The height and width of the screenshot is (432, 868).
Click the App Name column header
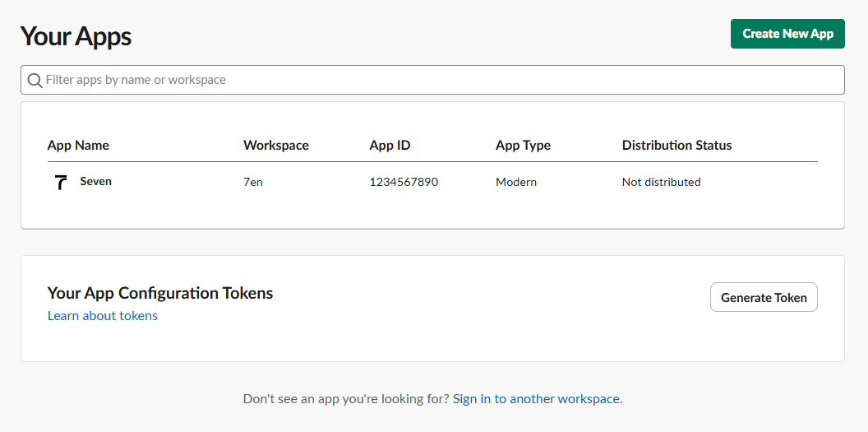(x=78, y=145)
